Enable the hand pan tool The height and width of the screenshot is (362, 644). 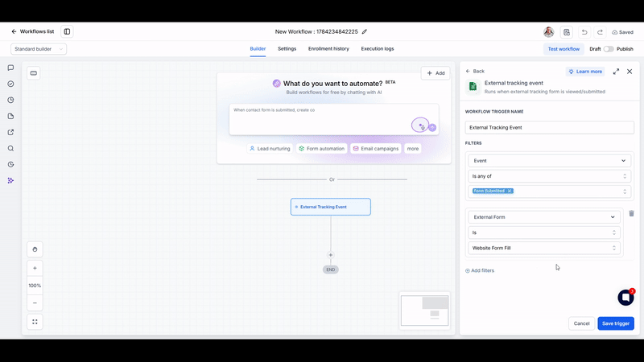click(x=35, y=249)
